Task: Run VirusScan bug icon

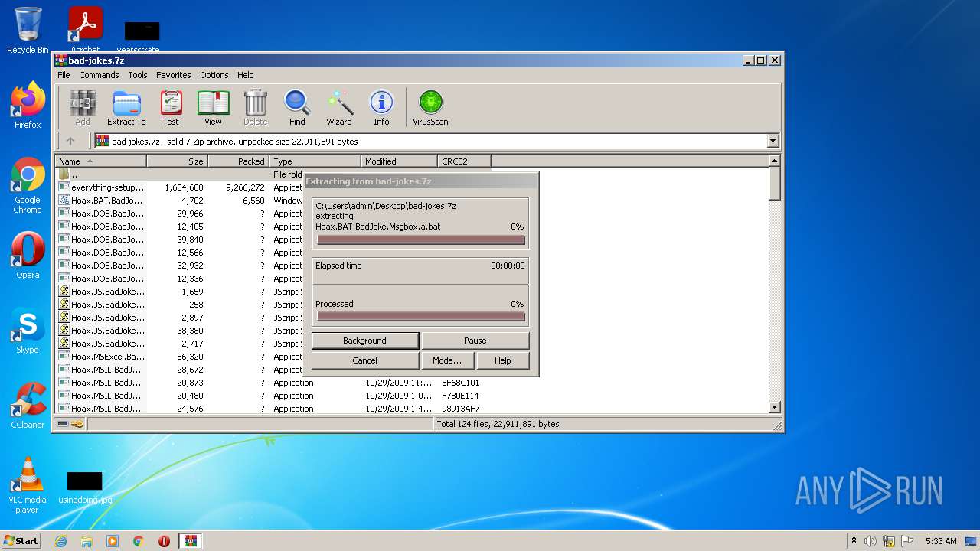Action: [x=430, y=108]
